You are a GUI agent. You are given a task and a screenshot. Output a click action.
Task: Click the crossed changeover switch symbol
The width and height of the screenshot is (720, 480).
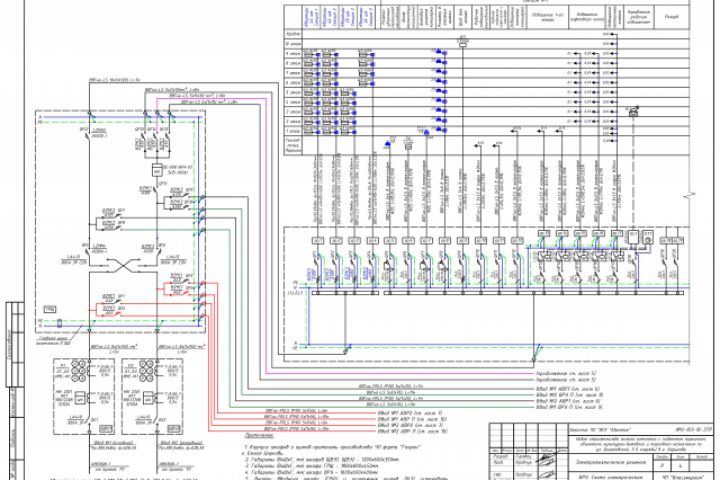tap(123, 265)
